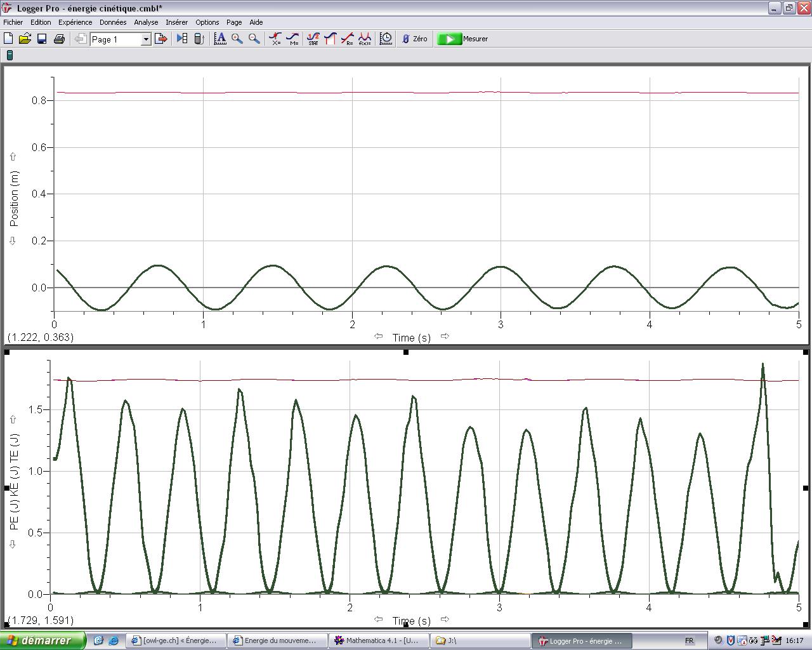
Task: Click the Position (m) axis label
Action: pyautogui.click(x=15, y=198)
